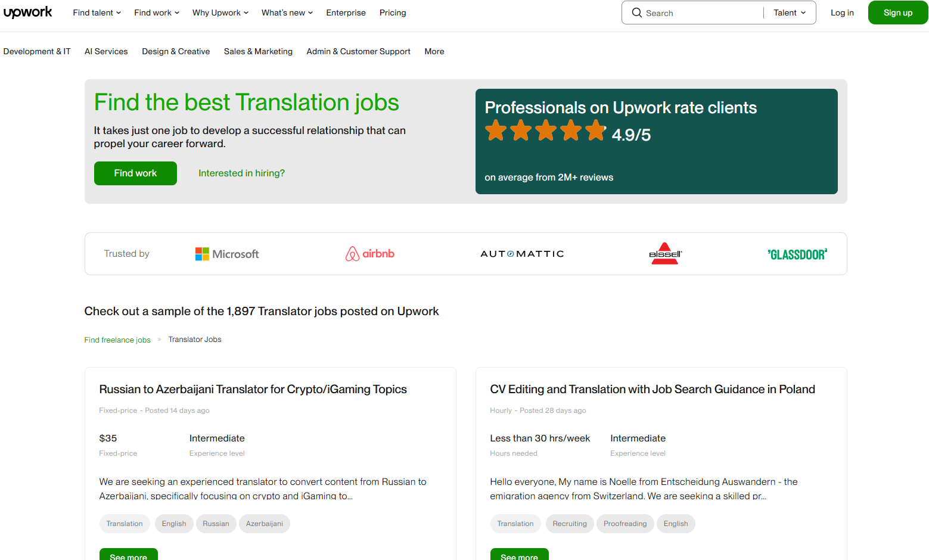Click the Automattic logo
This screenshot has width=929, height=560.
pyautogui.click(x=522, y=254)
